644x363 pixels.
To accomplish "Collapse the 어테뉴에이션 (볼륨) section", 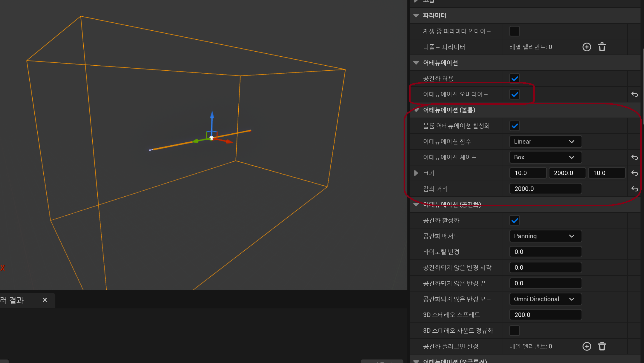I will pos(416,110).
